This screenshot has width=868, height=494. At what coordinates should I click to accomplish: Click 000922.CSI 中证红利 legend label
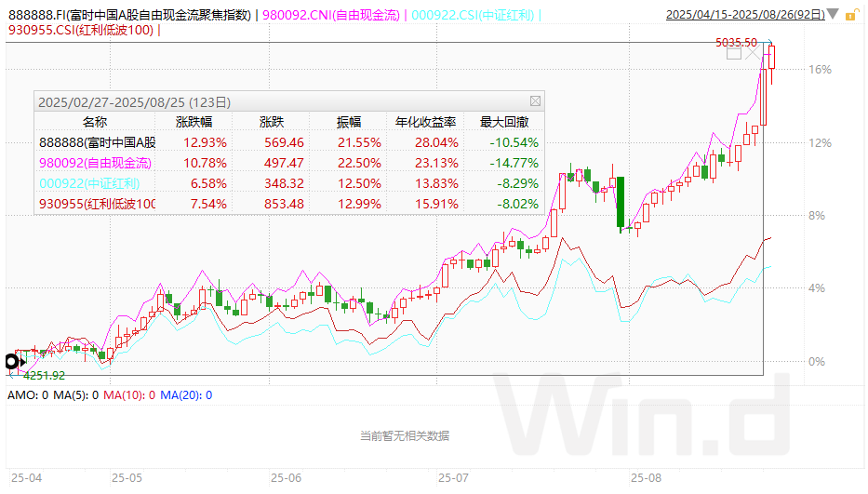pos(473,15)
